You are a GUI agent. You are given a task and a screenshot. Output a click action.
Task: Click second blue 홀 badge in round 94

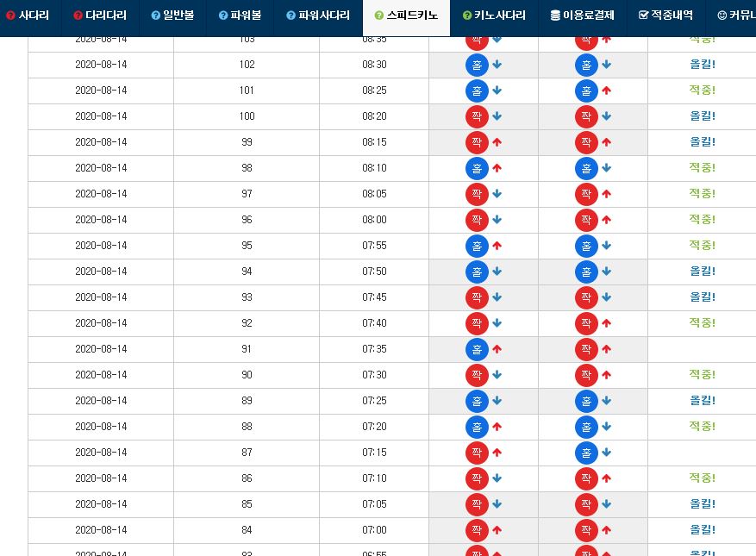point(586,272)
